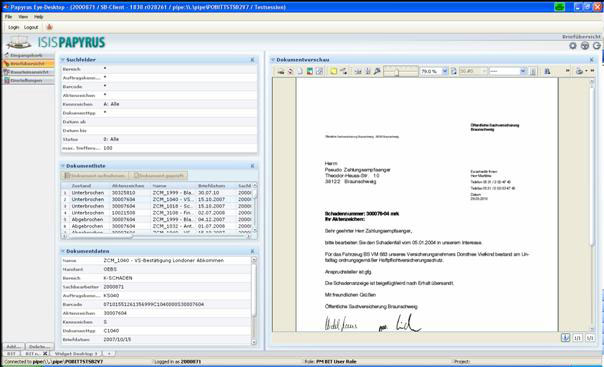
Task: Click the connector icon right of the sticky note
Action: [x=343, y=71]
